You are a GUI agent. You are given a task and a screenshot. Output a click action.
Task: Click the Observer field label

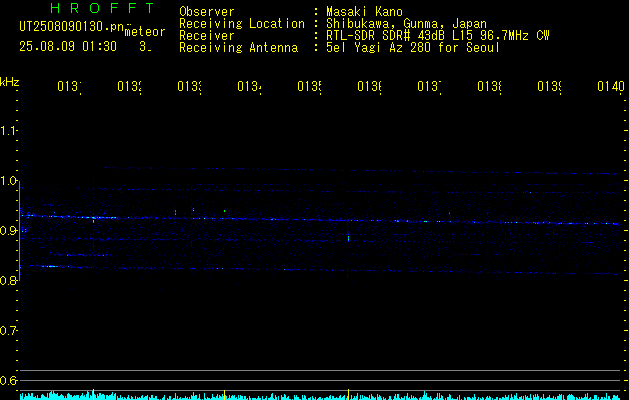pos(207,12)
